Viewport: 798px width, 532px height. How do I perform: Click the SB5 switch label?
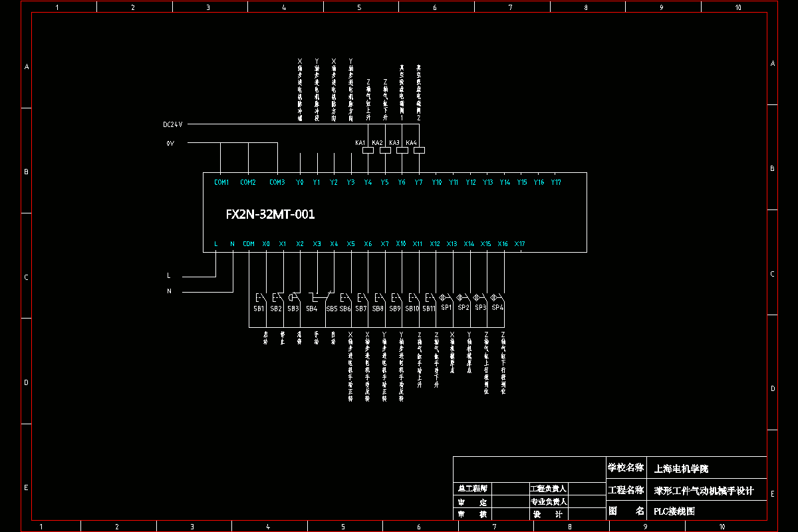pyautogui.click(x=331, y=309)
